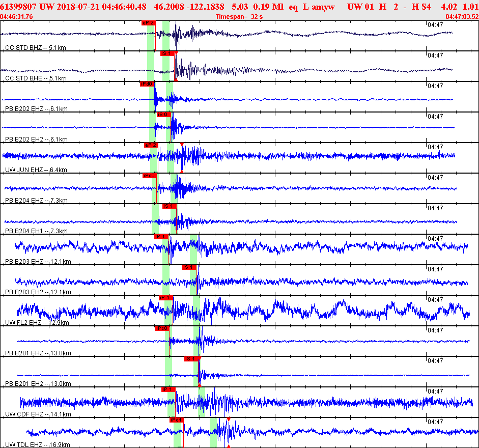The width and height of the screenshot is (479, 448).
Task: Click the 04:47 minute mark on PB B203 EHZ trace
Action: (435, 239)
